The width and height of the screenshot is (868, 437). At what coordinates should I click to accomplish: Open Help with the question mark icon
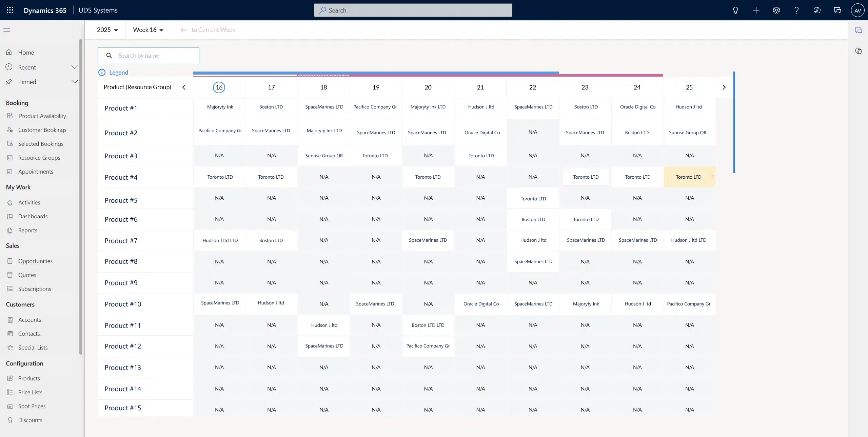tap(796, 10)
